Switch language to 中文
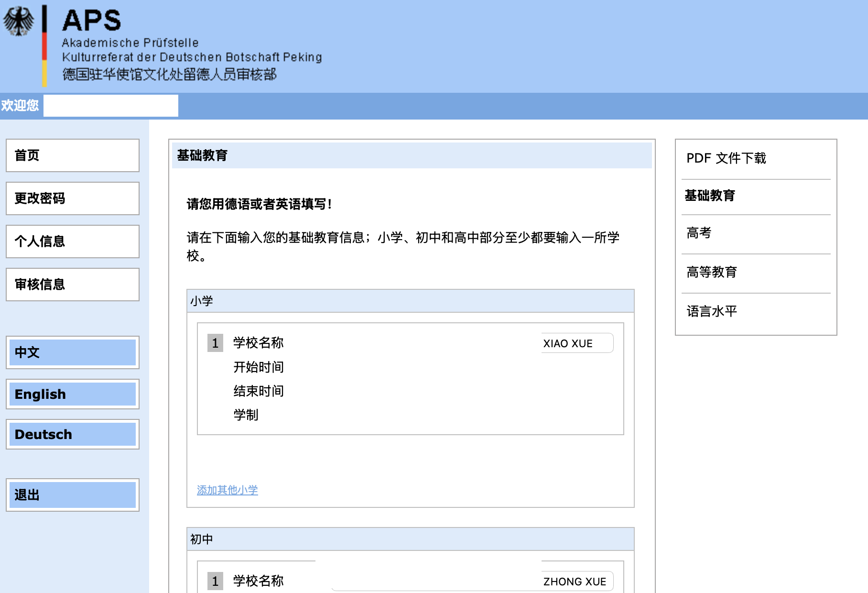Screen dimensions: 868x593 73,352
